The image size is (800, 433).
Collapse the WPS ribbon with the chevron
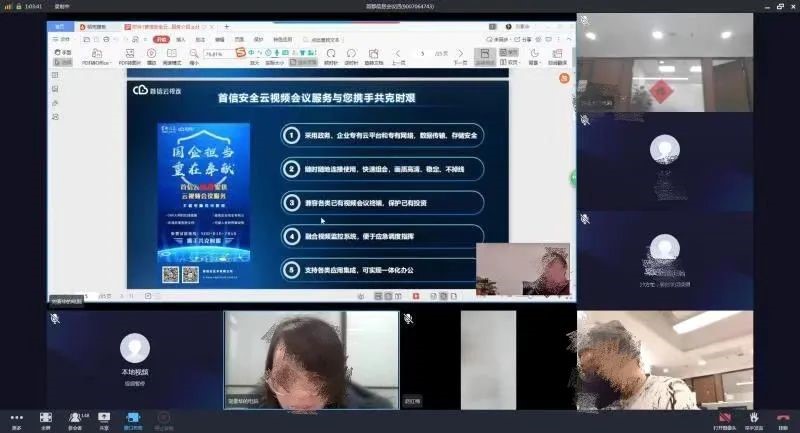[x=569, y=39]
